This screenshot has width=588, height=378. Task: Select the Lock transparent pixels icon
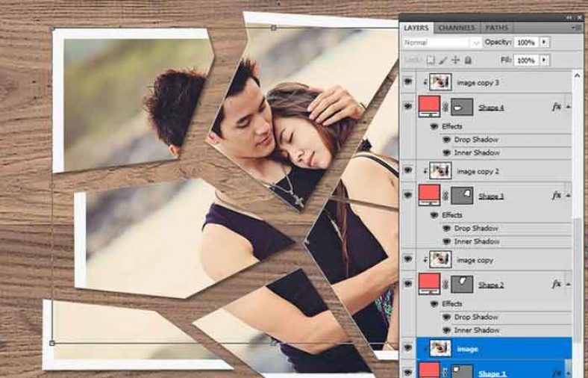[x=431, y=61]
